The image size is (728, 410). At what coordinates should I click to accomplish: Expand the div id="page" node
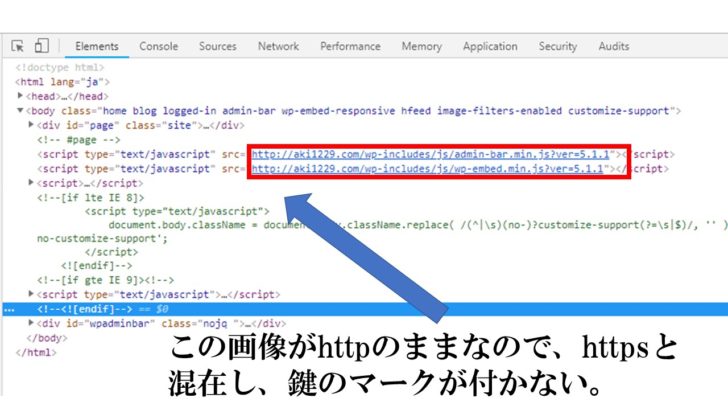pos(31,124)
